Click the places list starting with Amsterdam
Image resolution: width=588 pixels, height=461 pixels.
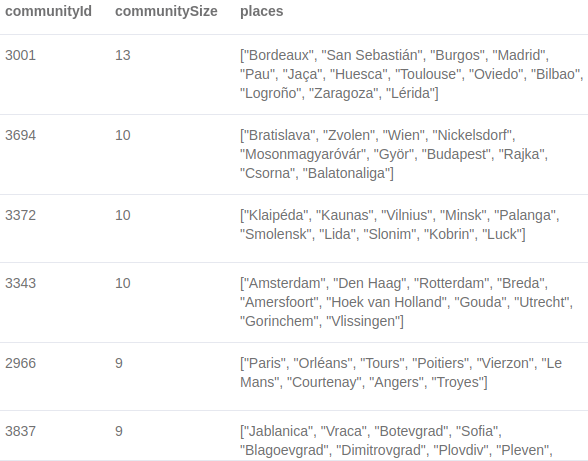pos(406,302)
